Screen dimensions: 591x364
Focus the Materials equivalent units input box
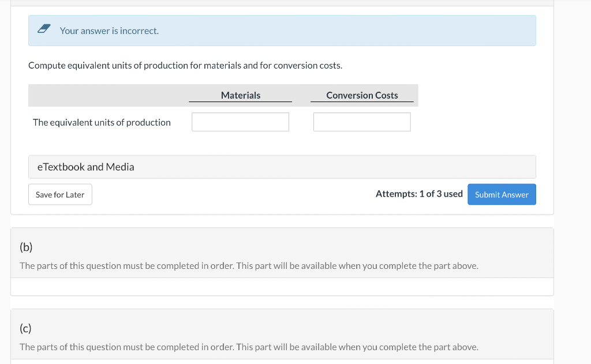point(240,122)
